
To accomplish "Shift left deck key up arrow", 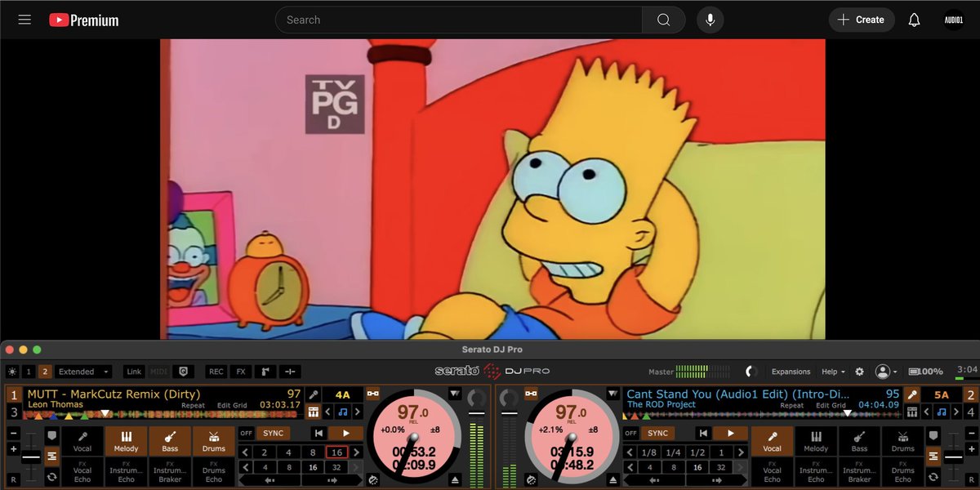I will pos(359,412).
